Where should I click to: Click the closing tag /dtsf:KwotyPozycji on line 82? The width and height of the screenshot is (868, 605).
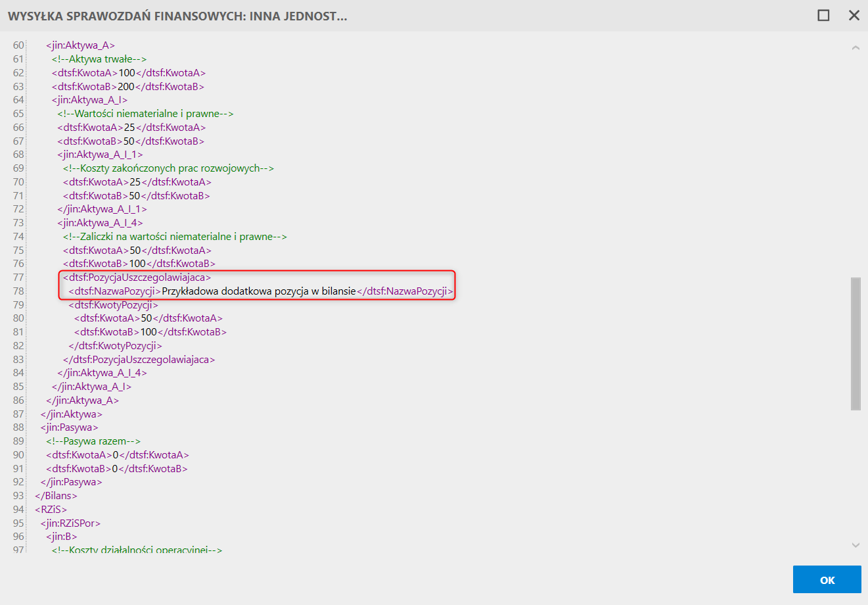(x=115, y=346)
